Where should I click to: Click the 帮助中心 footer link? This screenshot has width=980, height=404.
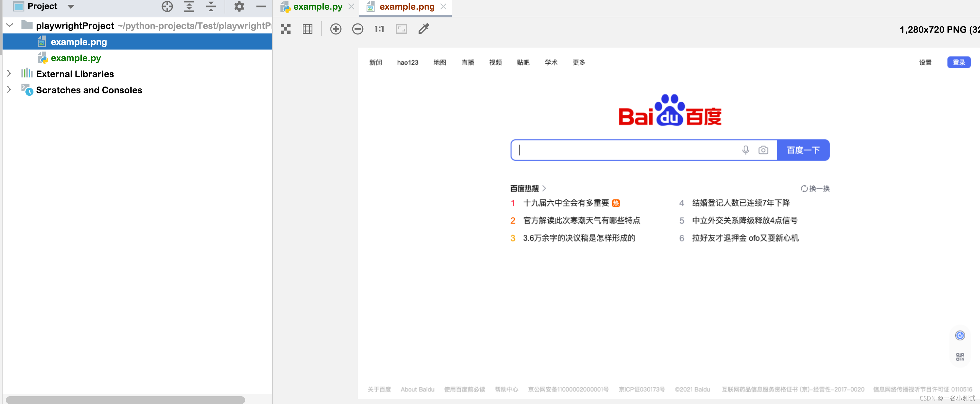[x=506, y=389]
